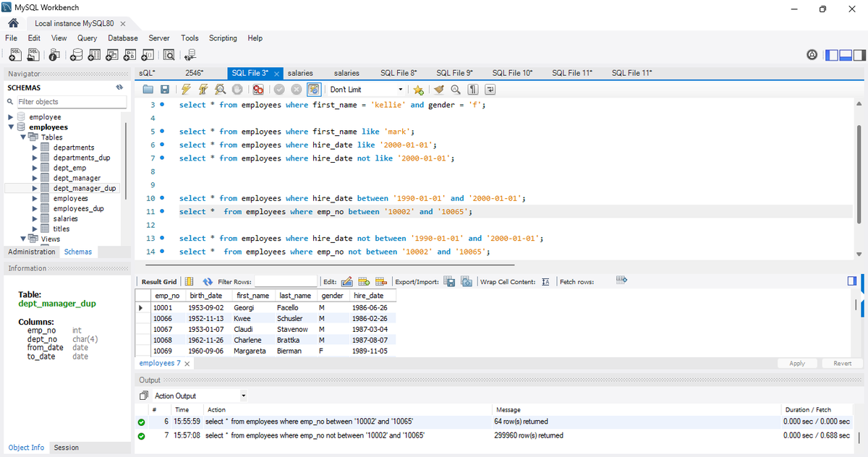
Task: Open inspector for the selected object
Action: pos(55,54)
